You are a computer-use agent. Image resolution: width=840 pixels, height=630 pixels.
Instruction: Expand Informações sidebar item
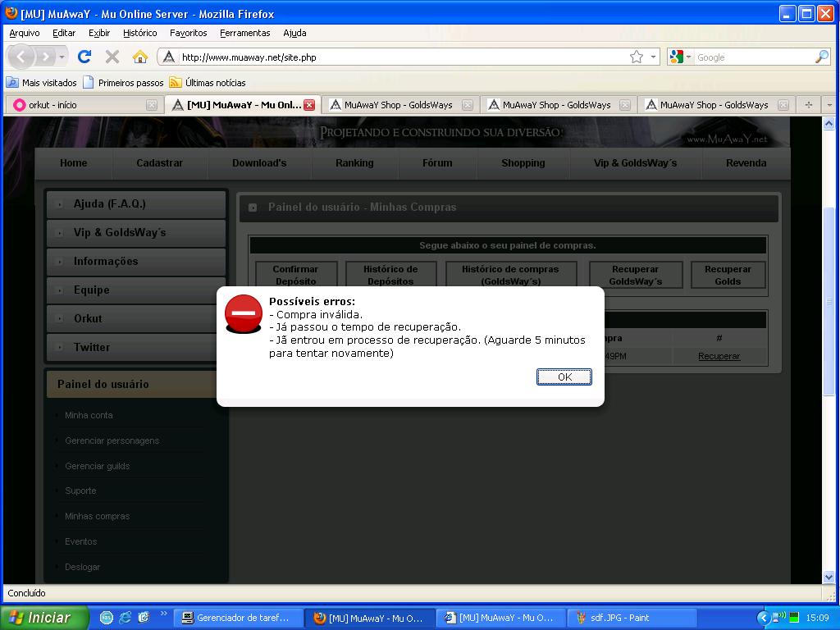(136, 262)
